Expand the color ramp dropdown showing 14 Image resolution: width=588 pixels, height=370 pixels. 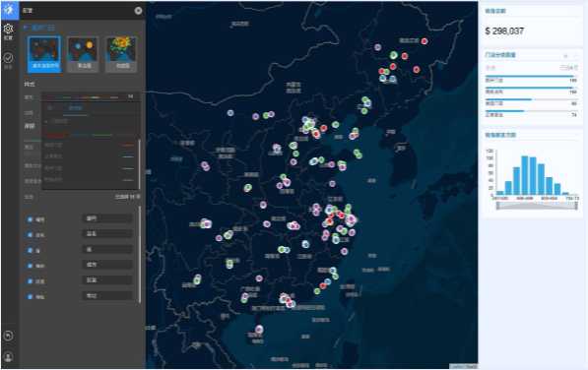click(90, 97)
